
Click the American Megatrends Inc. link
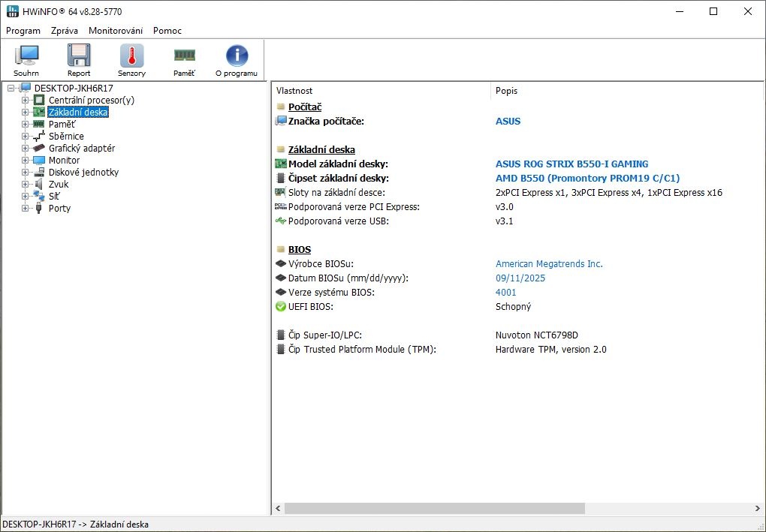pos(549,264)
